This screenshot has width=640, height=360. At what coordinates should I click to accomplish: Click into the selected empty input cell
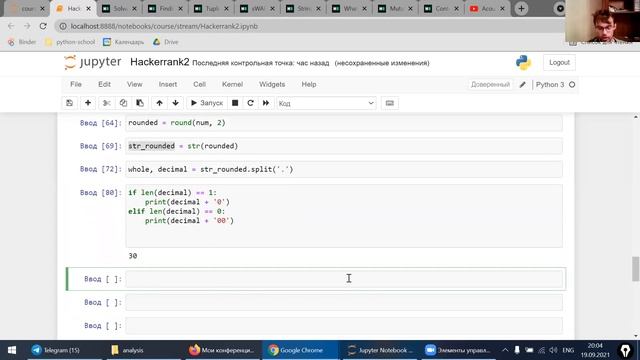pyautogui.click(x=344, y=279)
